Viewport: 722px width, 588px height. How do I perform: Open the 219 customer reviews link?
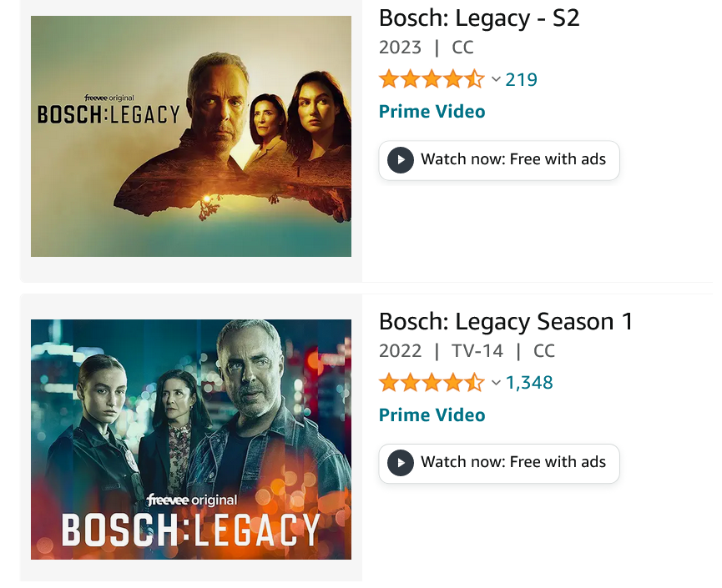tap(522, 80)
